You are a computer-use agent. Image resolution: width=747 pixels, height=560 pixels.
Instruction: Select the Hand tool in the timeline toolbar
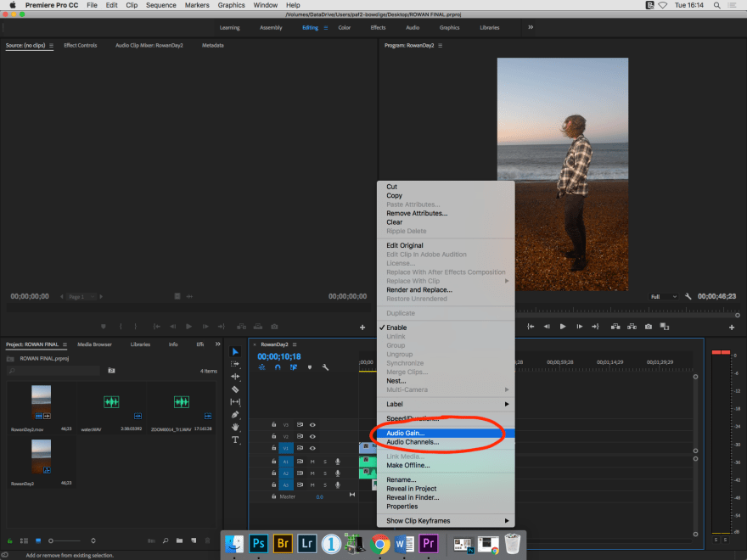tap(236, 426)
